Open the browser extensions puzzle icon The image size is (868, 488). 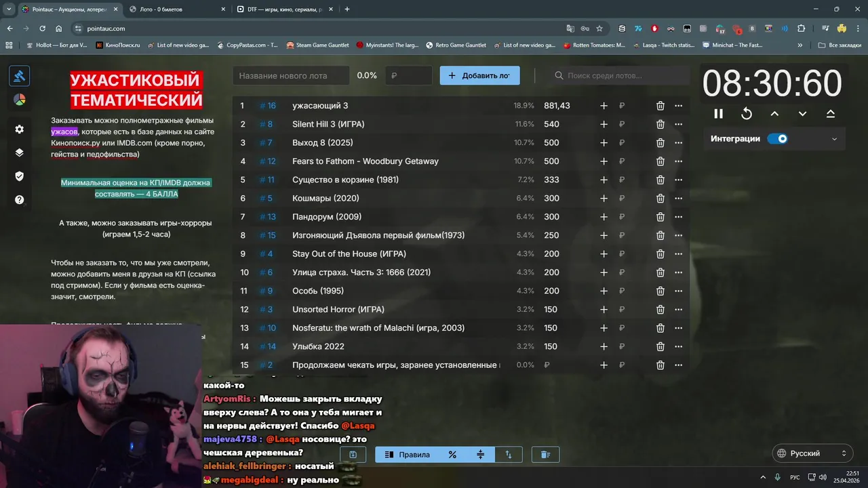click(802, 28)
